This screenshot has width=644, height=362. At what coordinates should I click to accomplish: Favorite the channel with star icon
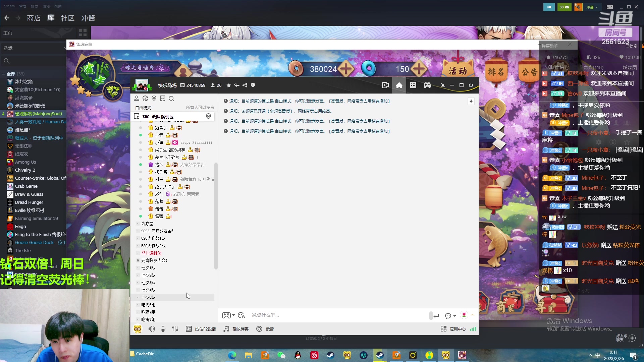tap(229, 85)
